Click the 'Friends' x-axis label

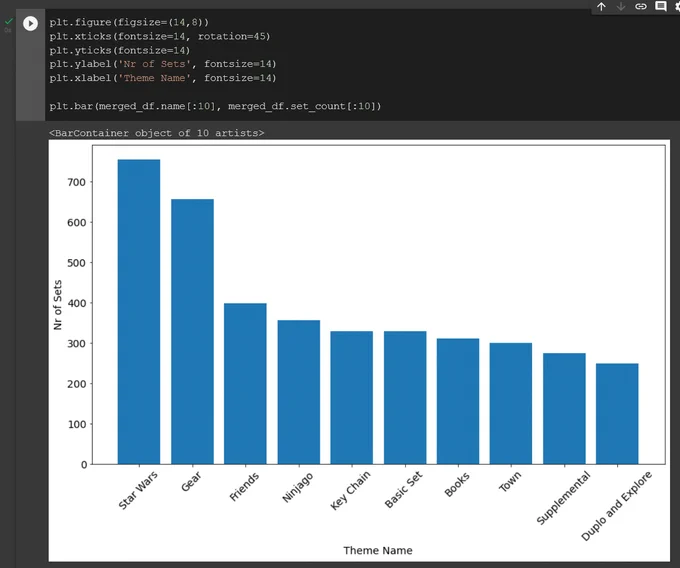(x=244, y=486)
